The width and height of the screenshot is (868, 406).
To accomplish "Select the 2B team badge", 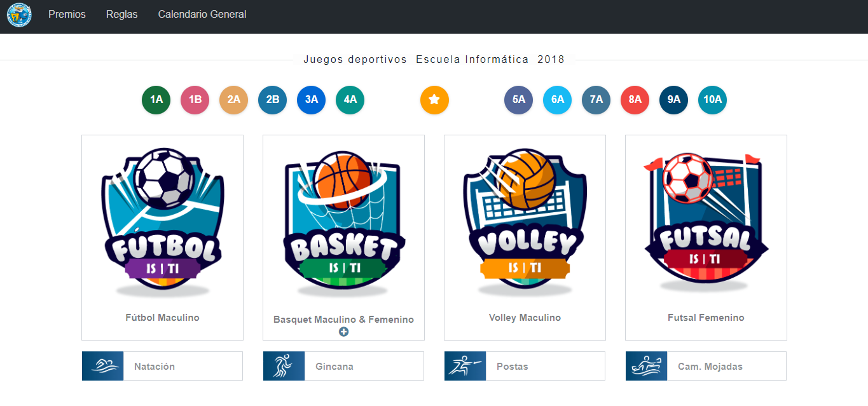I will 272,100.
